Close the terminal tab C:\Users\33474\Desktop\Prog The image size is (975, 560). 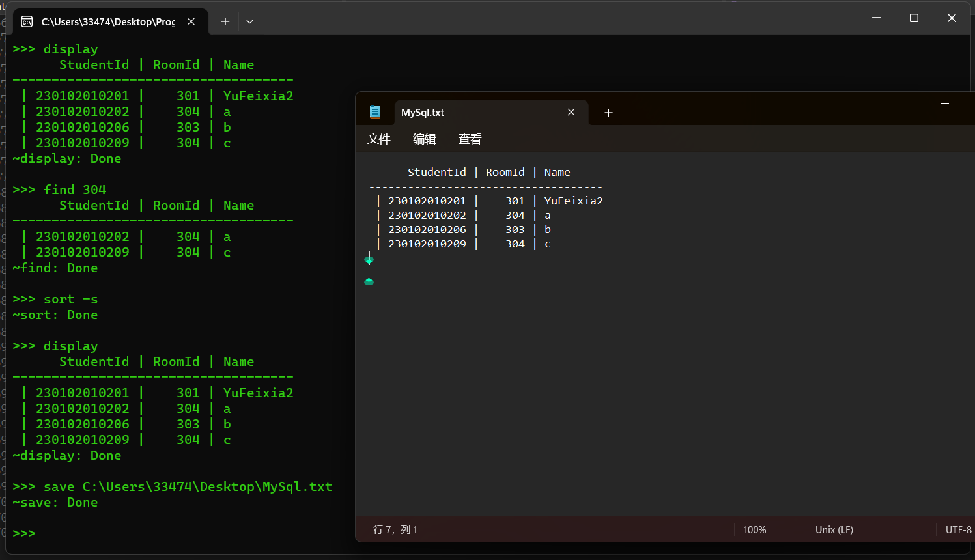[191, 21]
